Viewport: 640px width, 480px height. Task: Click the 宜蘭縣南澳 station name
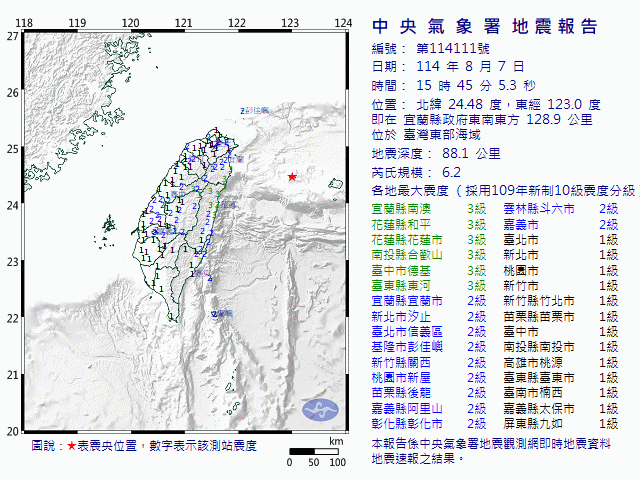[x=401, y=209]
